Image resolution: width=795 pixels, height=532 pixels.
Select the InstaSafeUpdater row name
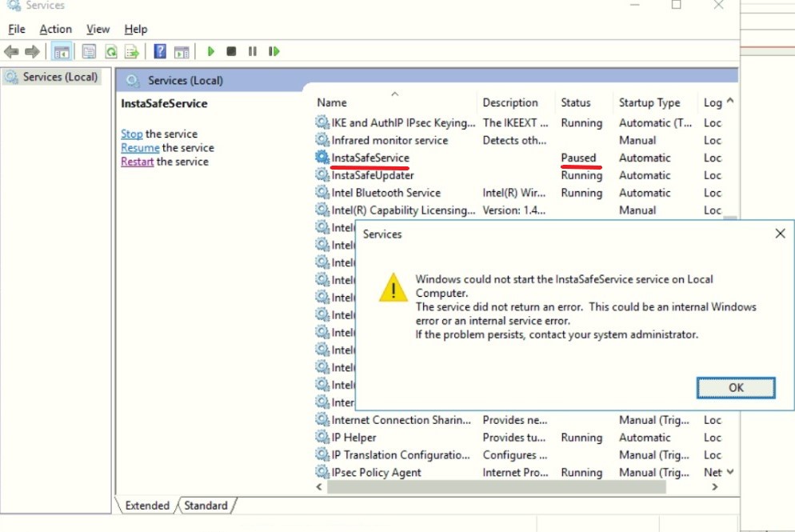coord(373,175)
